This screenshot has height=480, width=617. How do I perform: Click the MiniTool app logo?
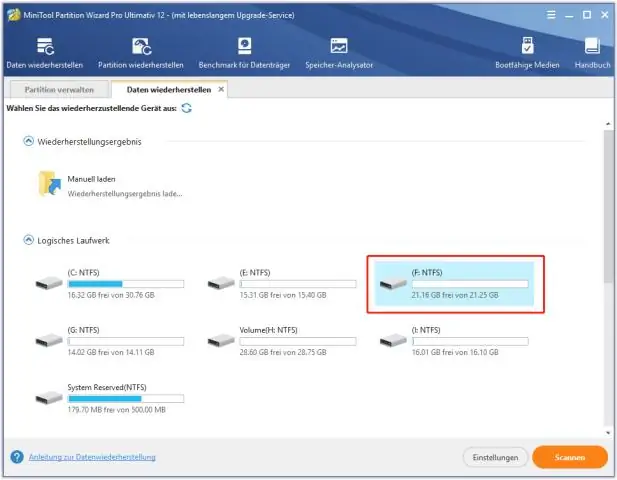[x=13, y=15]
